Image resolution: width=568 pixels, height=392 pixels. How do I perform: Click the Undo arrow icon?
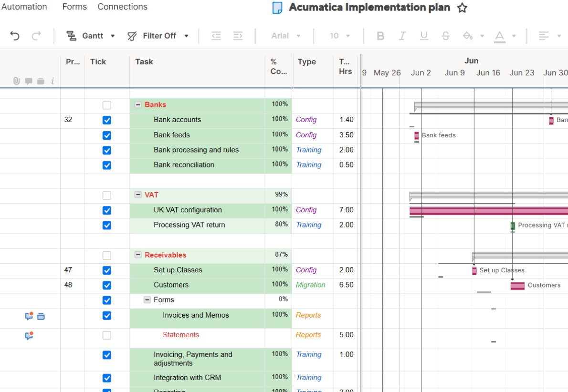tap(15, 36)
